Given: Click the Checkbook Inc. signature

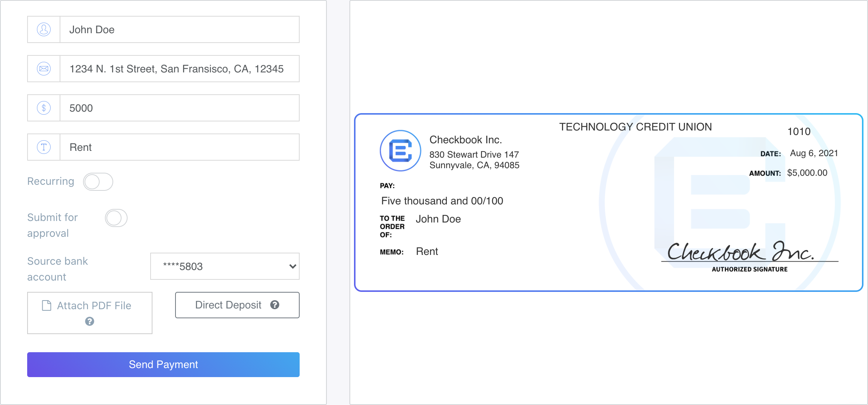Looking at the screenshot, I should [x=740, y=252].
